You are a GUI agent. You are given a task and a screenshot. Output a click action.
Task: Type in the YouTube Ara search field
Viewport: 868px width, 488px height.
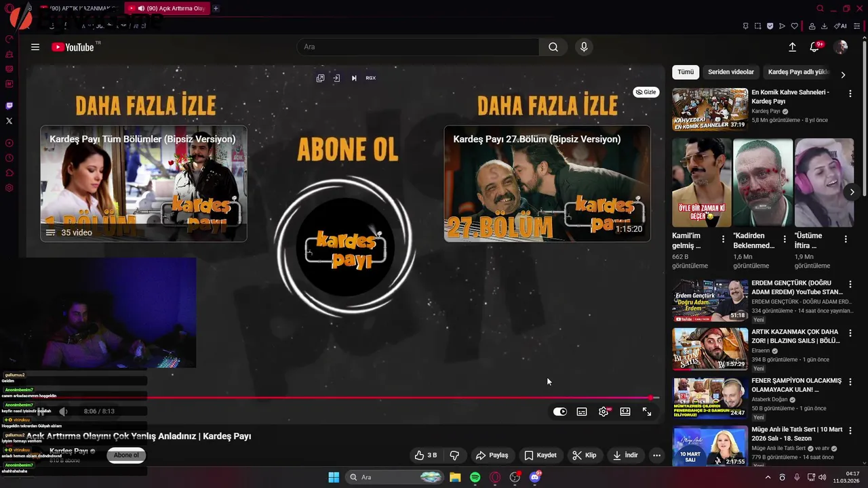418,47
